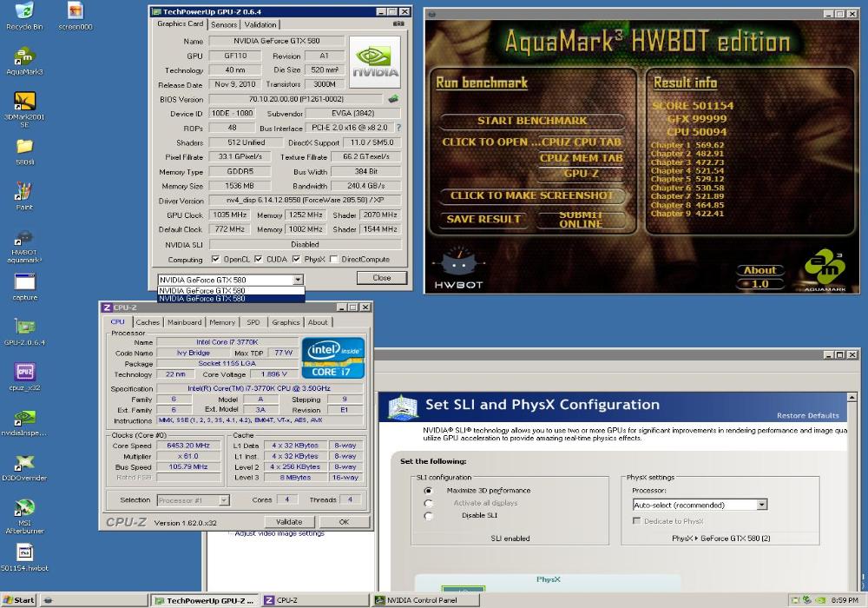Open the 580sli folder icon

click(24, 151)
